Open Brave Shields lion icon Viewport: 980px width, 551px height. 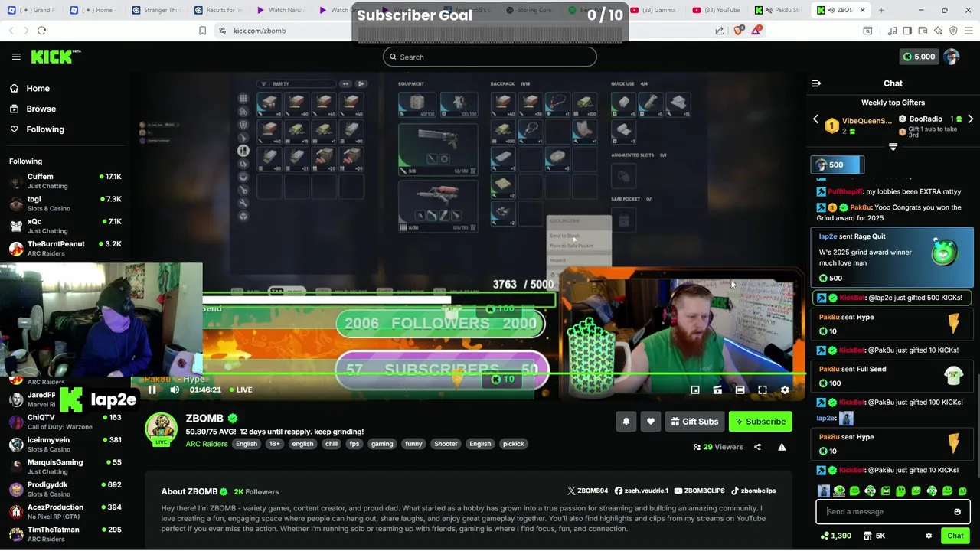[x=738, y=31]
